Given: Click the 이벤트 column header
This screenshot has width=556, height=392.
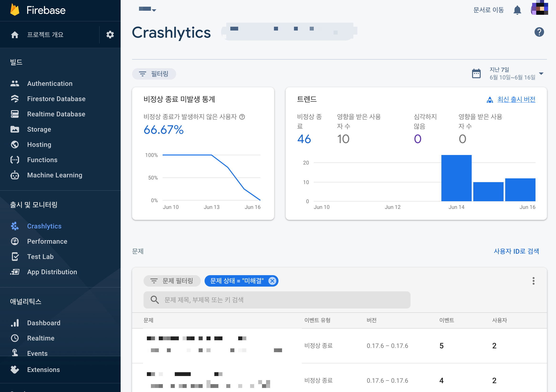Looking at the screenshot, I should [x=447, y=320].
